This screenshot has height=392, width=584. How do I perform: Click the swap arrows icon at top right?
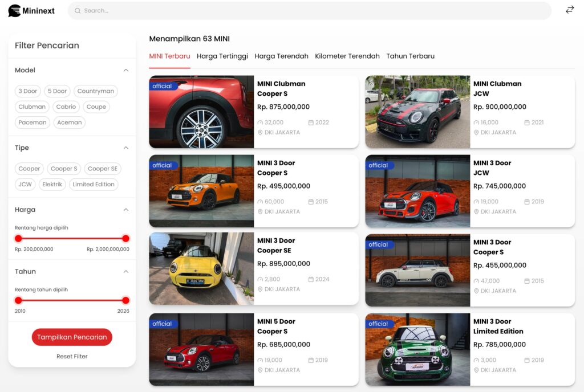(x=570, y=10)
